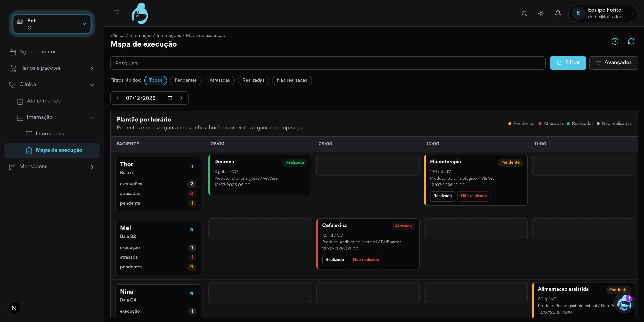Open Avançados filters
The image size is (644, 322).
(613, 63)
